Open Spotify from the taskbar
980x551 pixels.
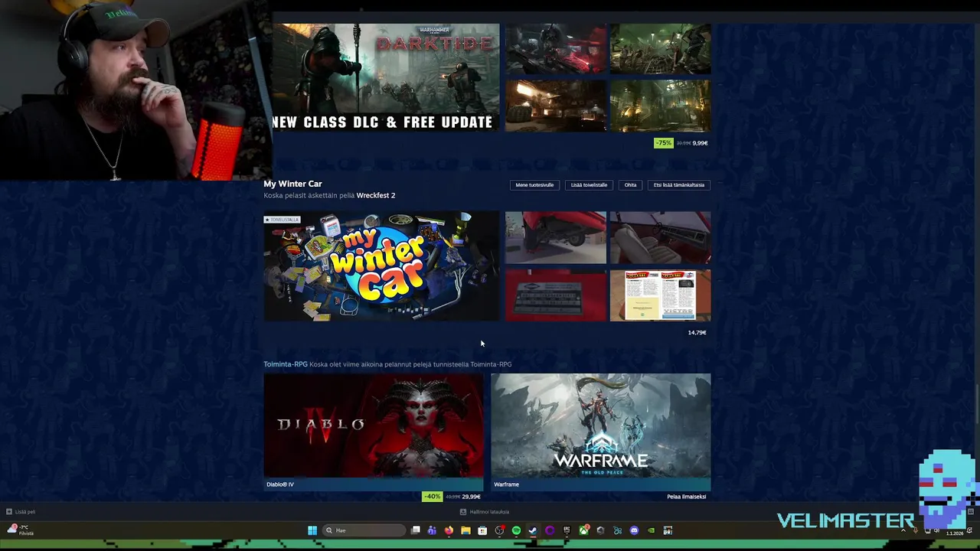pos(516,530)
